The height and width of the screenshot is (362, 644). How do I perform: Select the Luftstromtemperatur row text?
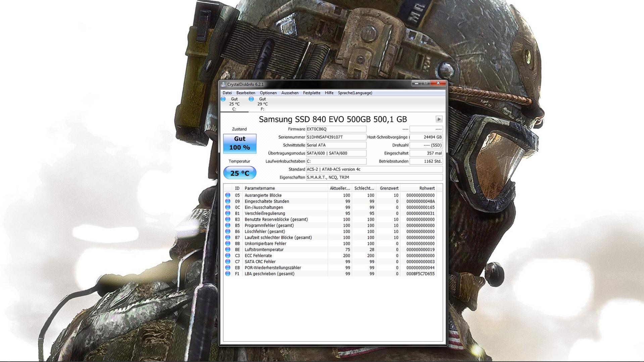click(x=264, y=250)
